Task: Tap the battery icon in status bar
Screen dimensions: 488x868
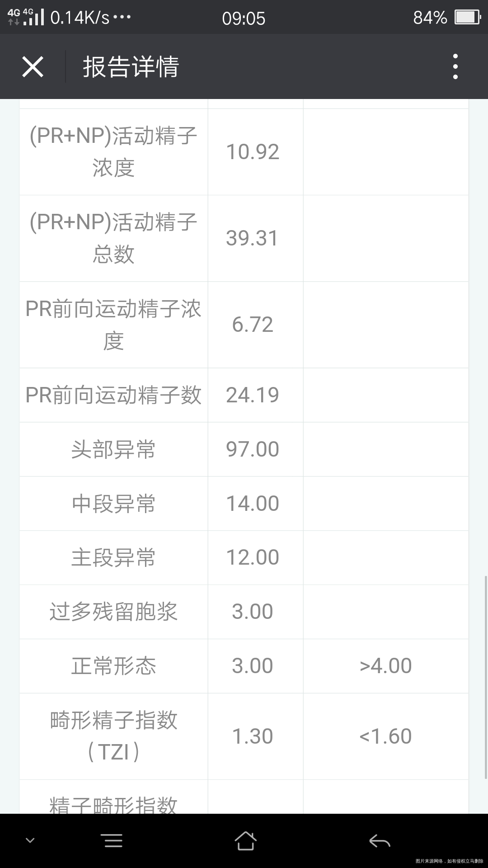Action: (x=467, y=18)
